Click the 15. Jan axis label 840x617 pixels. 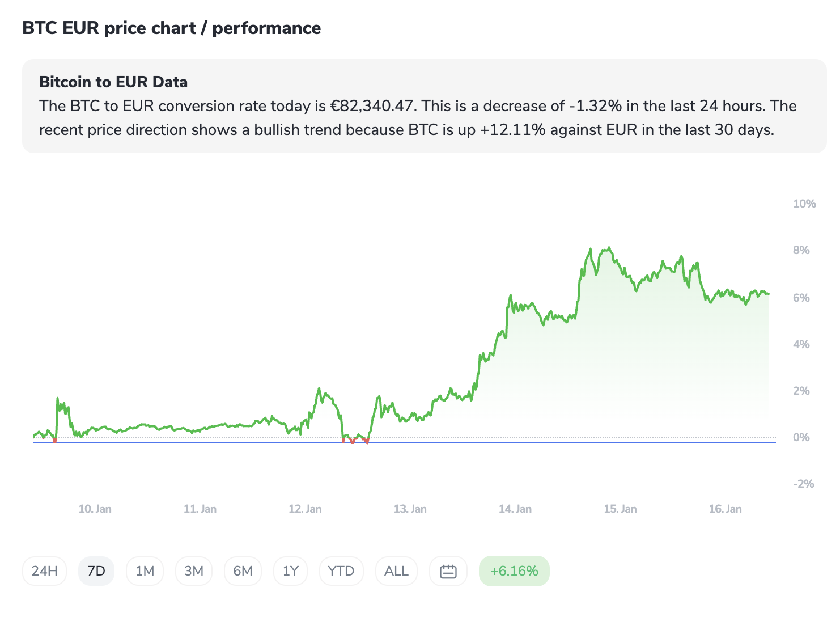pos(620,509)
